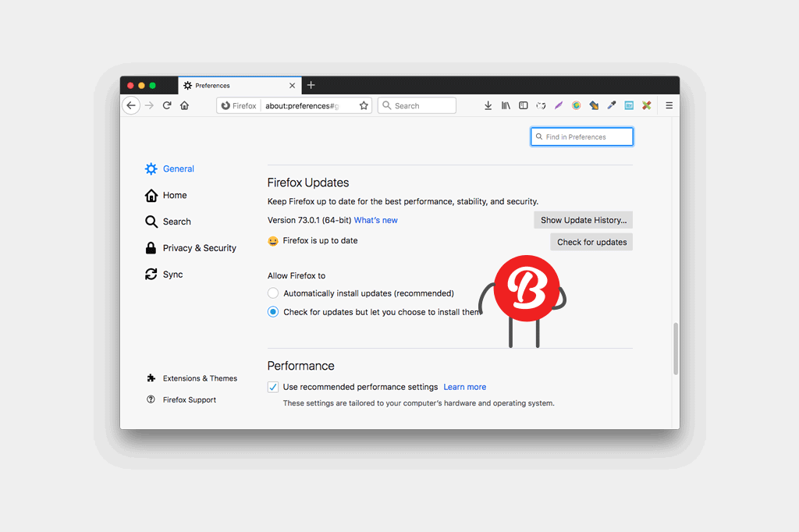Click the cat-face extension icon
799x532 pixels.
[x=541, y=105]
